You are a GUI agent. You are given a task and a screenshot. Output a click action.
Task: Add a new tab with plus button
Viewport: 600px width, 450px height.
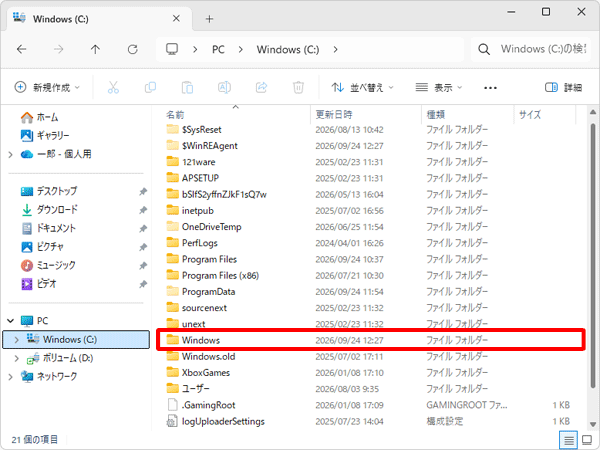point(209,19)
